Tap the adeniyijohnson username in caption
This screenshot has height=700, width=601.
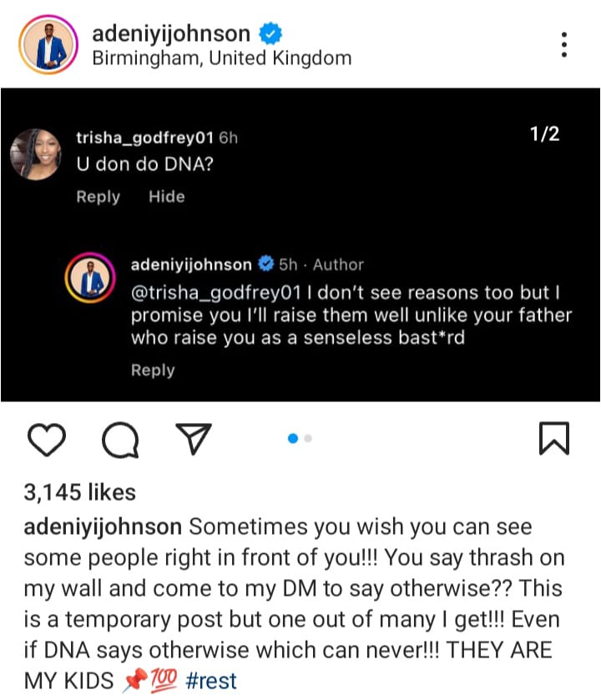click(103, 527)
